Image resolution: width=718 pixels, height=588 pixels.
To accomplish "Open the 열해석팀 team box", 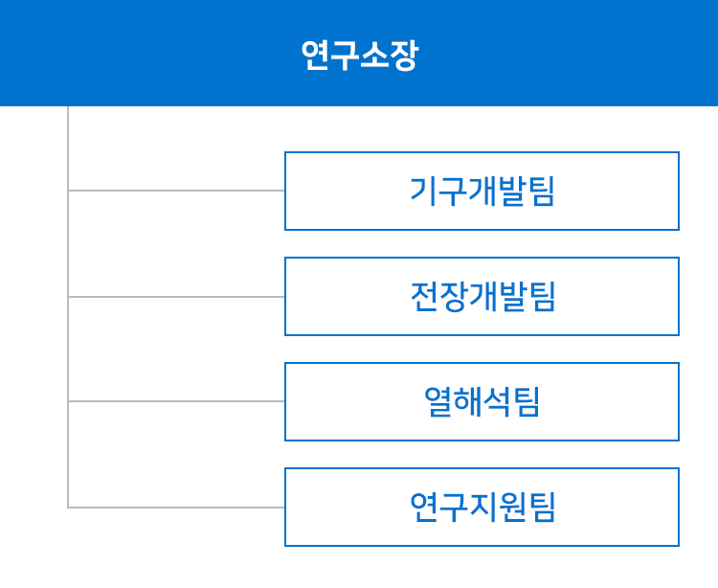I will (x=482, y=401).
